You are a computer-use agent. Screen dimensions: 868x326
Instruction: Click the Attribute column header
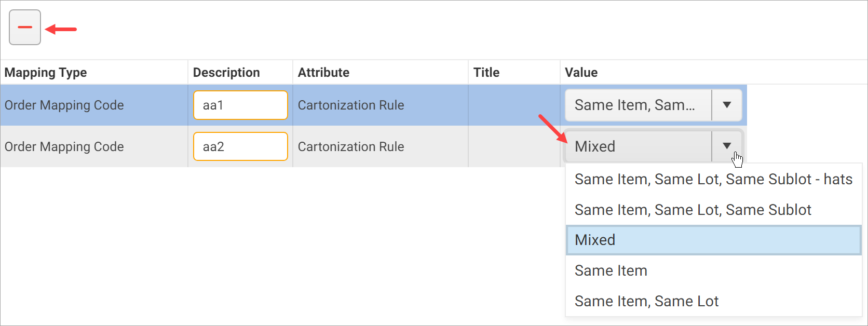click(323, 72)
